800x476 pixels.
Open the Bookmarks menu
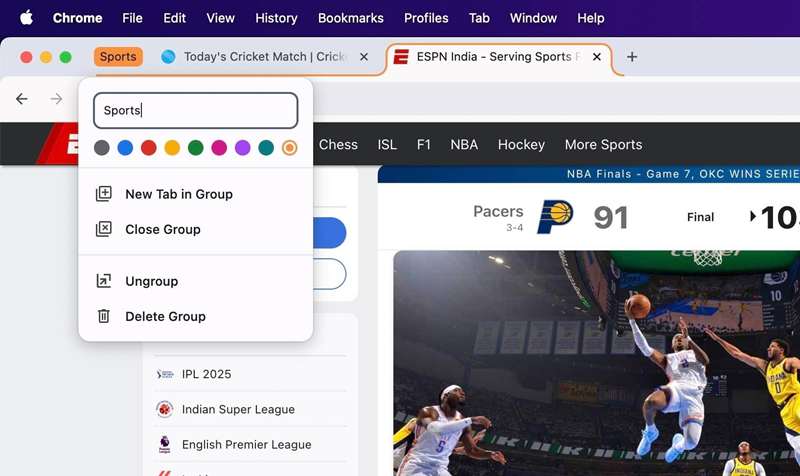(351, 18)
